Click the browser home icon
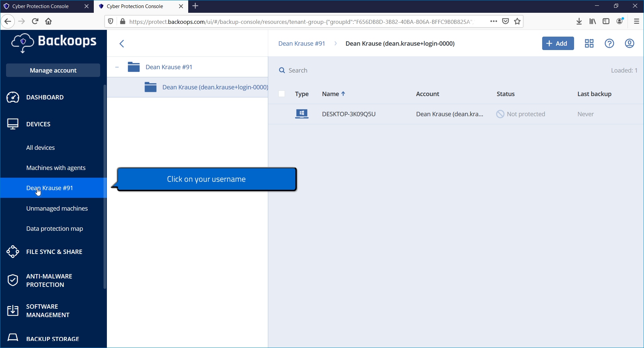The width and height of the screenshot is (644, 348). tap(48, 21)
